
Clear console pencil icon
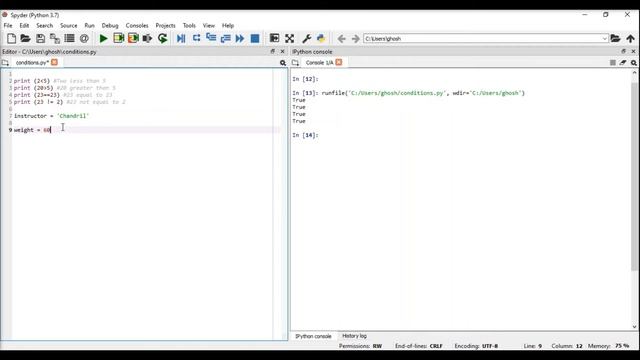pos(623,62)
